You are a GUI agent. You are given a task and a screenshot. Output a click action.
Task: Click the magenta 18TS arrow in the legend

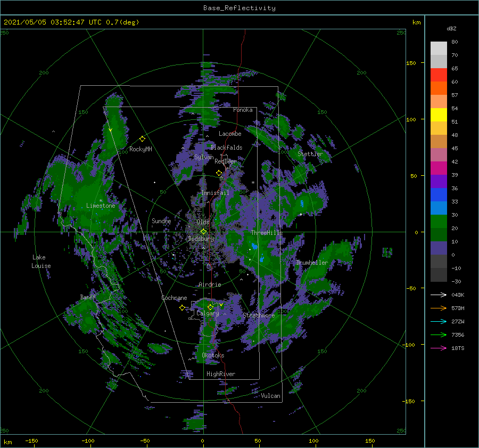click(439, 348)
